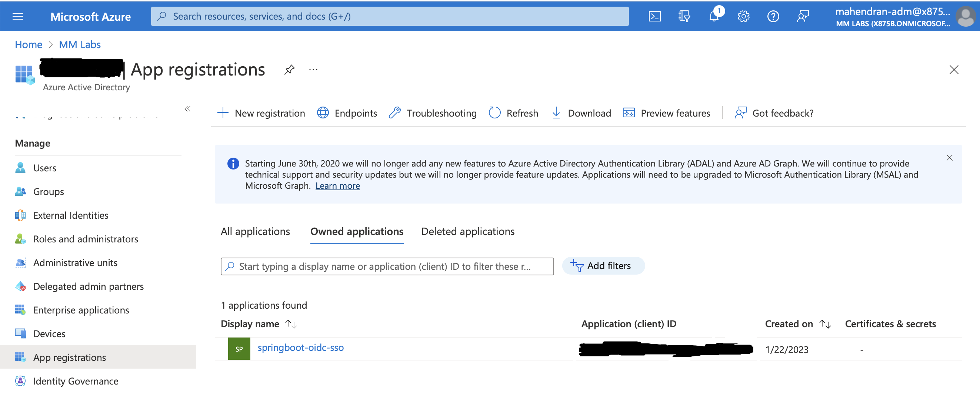
Task: Switch to All applications tab
Action: pyautogui.click(x=255, y=231)
